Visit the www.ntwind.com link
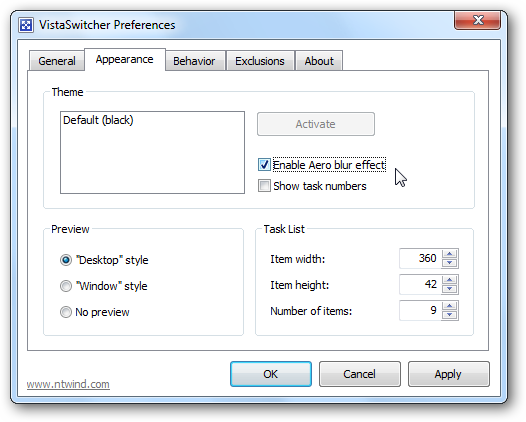This screenshot has height=422, width=526. click(x=68, y=384)
